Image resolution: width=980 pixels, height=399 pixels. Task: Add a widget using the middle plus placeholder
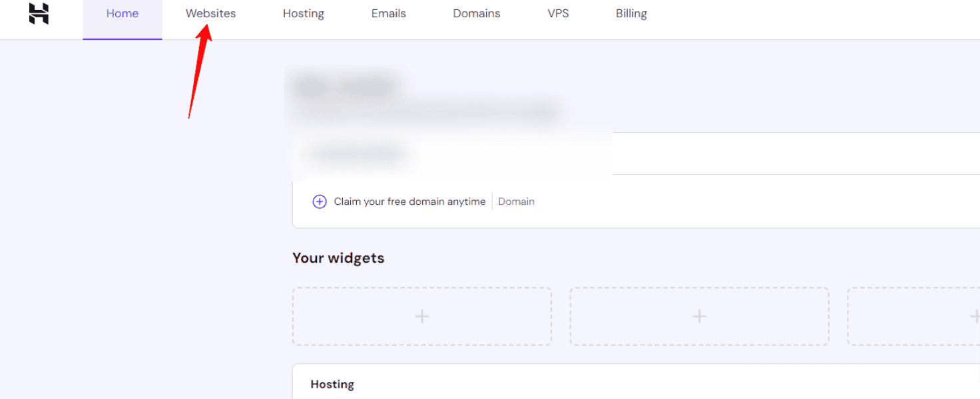click(699, 317)
